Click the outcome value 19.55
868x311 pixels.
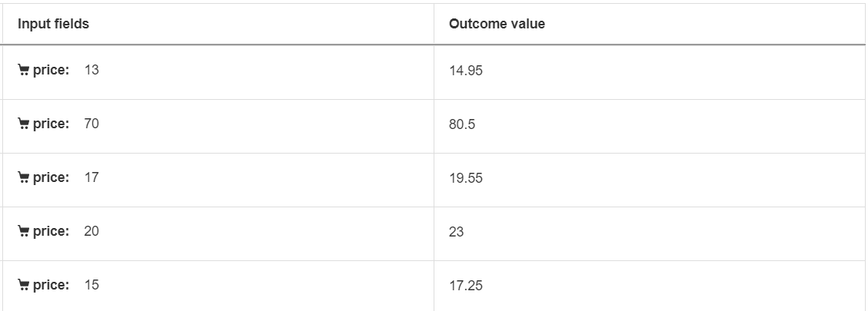[466, 178]
